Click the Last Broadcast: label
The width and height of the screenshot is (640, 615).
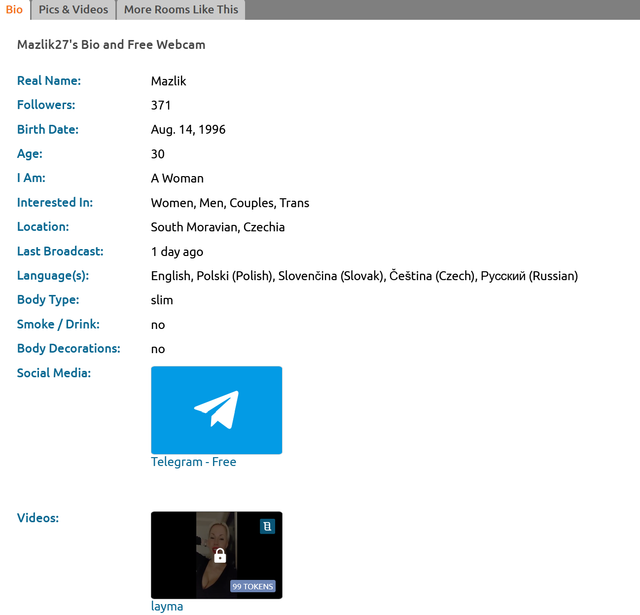60,251
